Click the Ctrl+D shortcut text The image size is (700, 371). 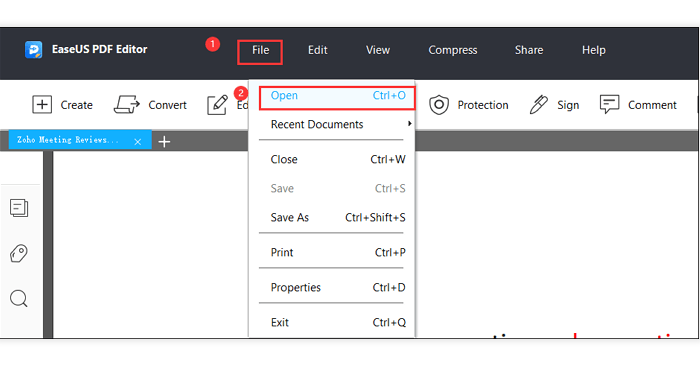[x=389, y=288]
